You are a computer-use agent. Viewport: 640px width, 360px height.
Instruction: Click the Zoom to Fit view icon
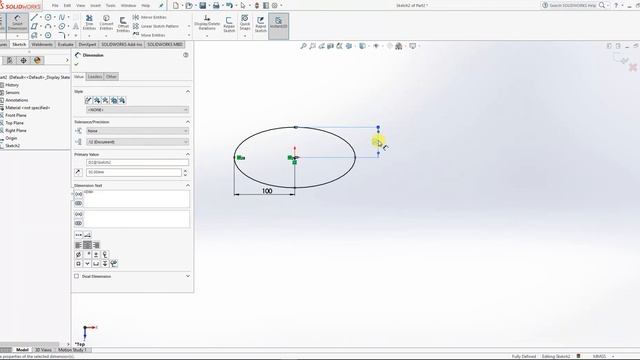(303, 46)
